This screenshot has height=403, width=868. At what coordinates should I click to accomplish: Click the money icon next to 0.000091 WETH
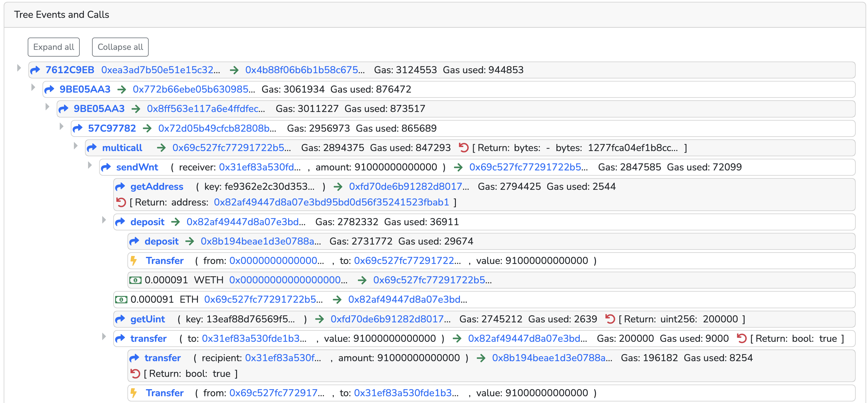click(135, 280)
